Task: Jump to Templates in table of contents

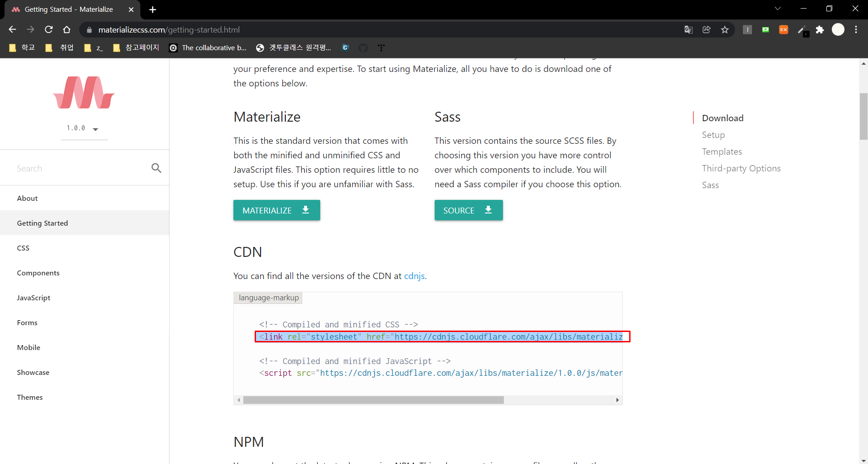Action: tap(722, 152)
